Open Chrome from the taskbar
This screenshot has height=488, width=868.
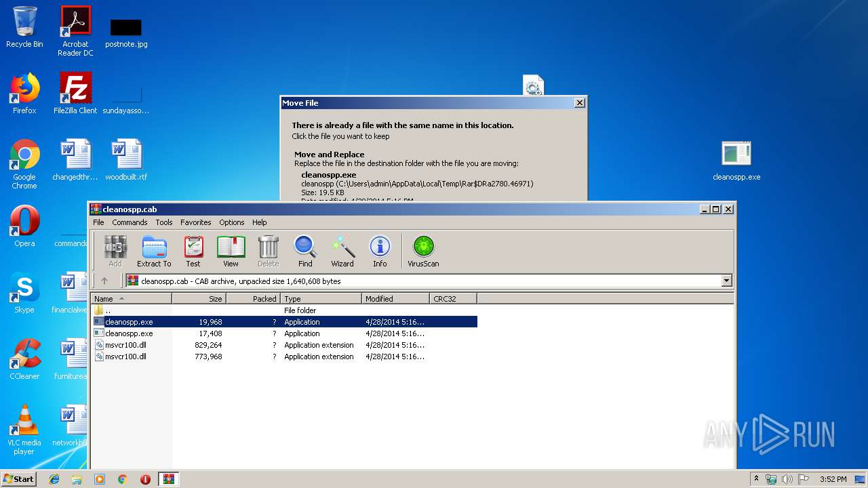click(x=123, y=479)
